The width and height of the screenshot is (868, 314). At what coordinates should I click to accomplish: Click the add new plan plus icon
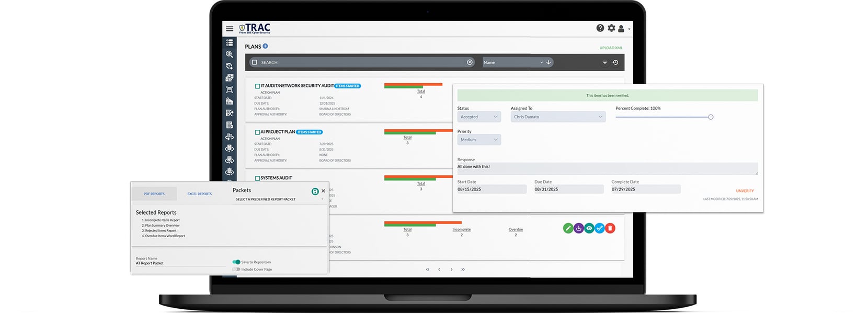(265, 46)
